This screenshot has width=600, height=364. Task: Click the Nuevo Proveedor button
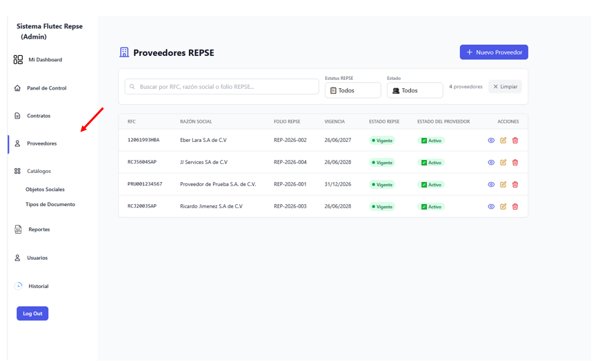tap(494, 52)
